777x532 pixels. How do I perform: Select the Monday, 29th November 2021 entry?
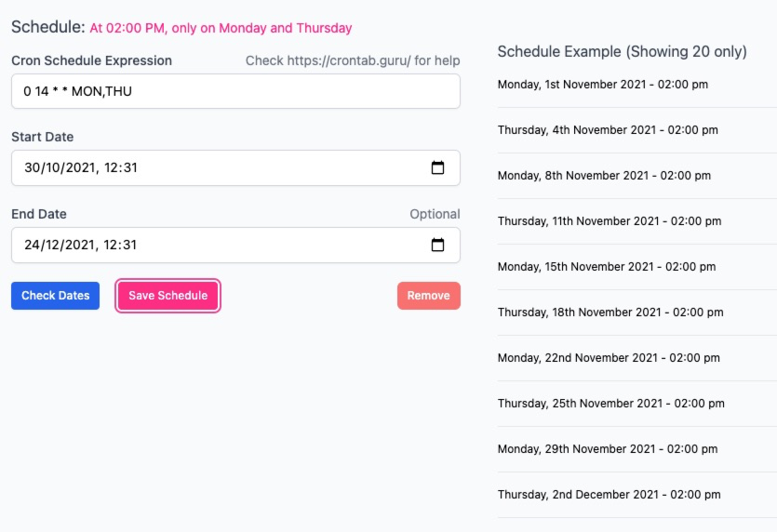(608, 449)
